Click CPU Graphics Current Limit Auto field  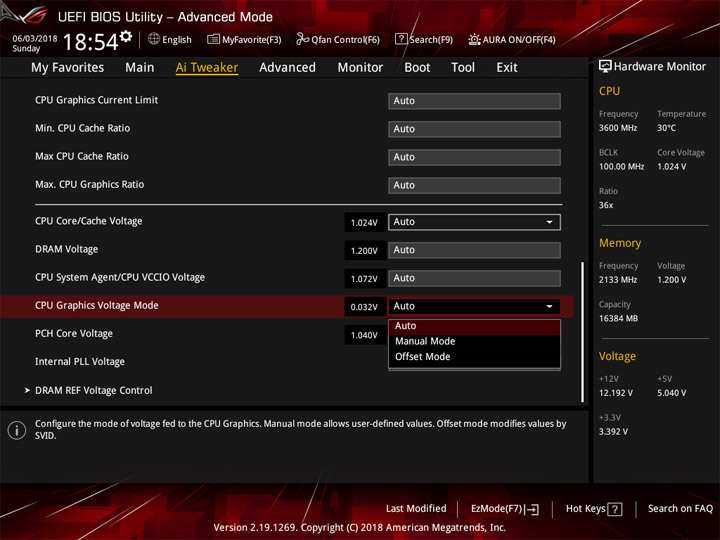click(474, 101)
